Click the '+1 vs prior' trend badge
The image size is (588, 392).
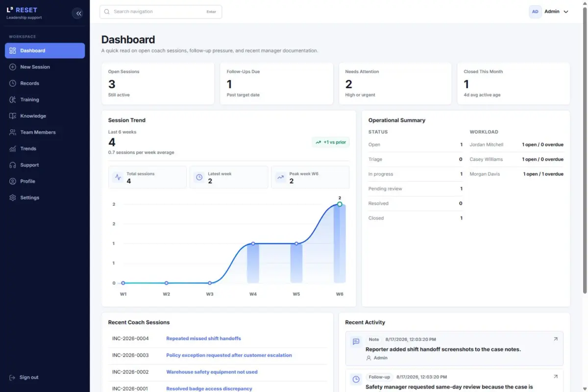(x=331, y=142)
